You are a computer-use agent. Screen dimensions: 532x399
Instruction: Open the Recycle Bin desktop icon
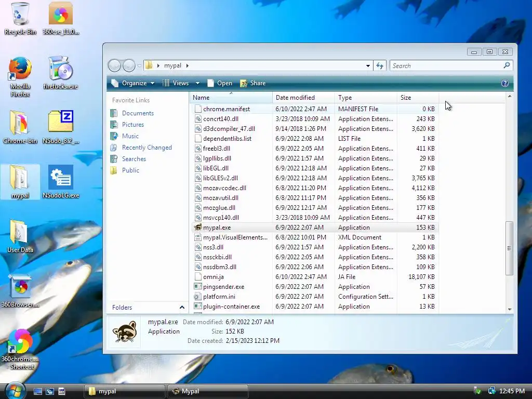20,18
